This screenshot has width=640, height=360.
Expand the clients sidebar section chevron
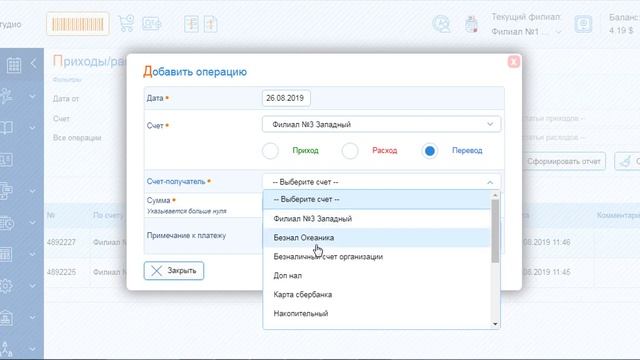coord(32,97)
